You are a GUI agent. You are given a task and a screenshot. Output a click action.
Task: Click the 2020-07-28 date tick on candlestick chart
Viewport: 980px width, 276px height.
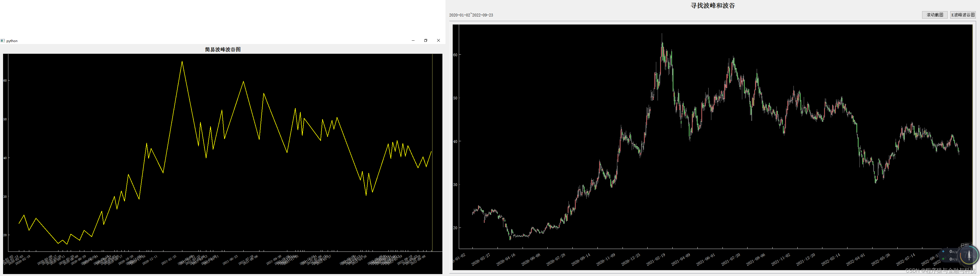point(556,259)
